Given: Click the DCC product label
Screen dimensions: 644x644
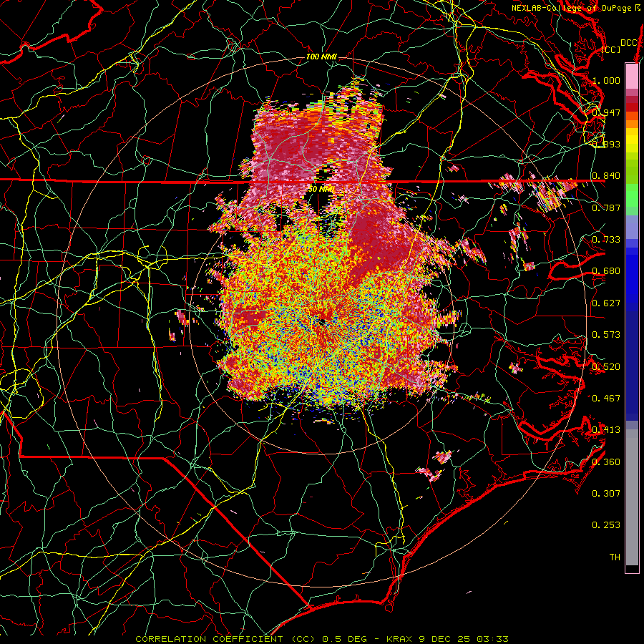Looking at the screenshot, I should (x=628, y=43).
